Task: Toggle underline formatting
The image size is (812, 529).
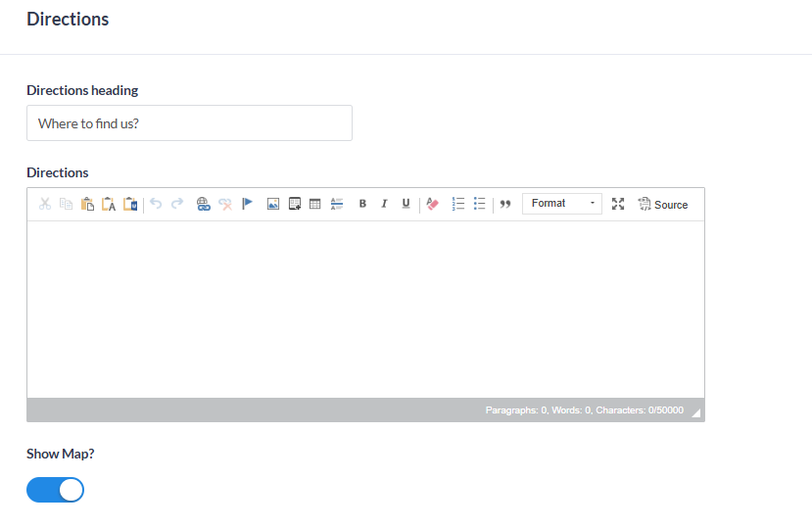Action: tap(406, 204)
